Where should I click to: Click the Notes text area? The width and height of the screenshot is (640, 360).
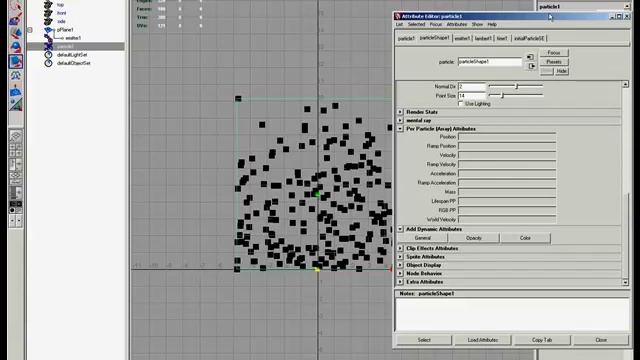[x=513, y=314]
